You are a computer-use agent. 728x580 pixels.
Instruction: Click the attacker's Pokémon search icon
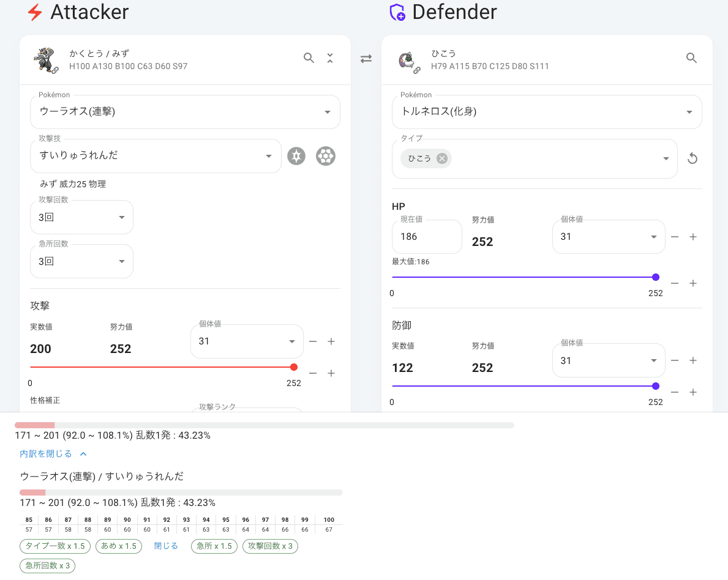309,58
